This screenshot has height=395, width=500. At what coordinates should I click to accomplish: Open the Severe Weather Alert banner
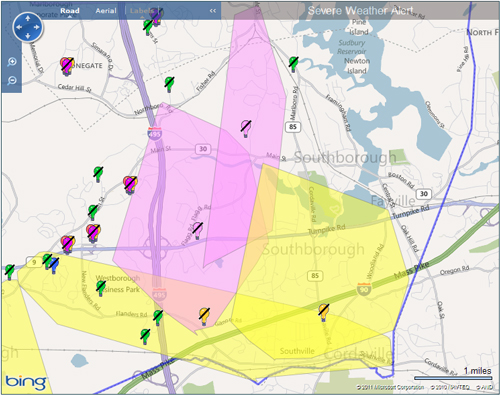tap(360, 11)
